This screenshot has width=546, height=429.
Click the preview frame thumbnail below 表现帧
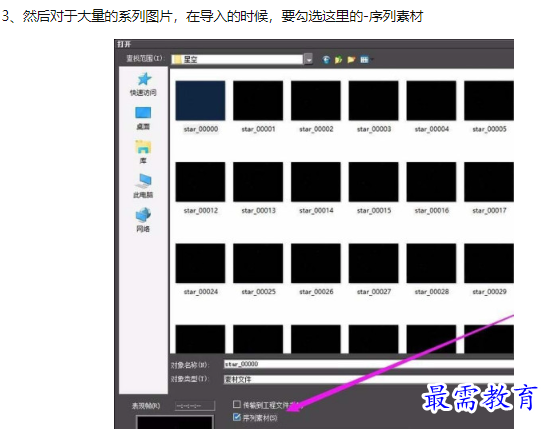click(x=174, y=422)
